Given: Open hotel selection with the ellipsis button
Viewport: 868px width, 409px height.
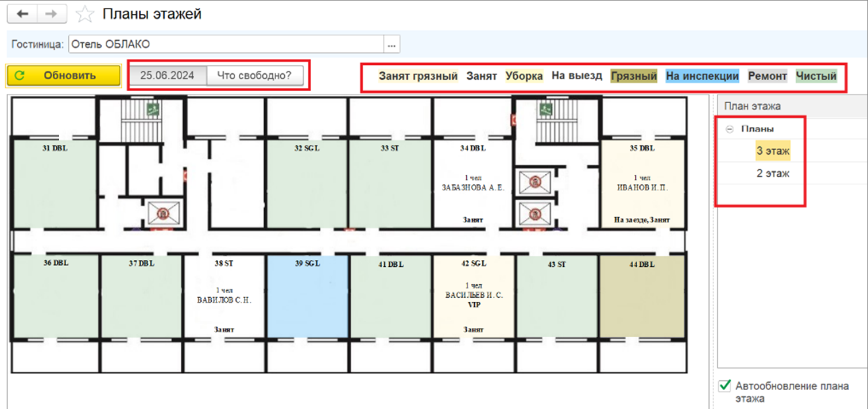Looking at the screenshot, I should [x=392, y=44].
